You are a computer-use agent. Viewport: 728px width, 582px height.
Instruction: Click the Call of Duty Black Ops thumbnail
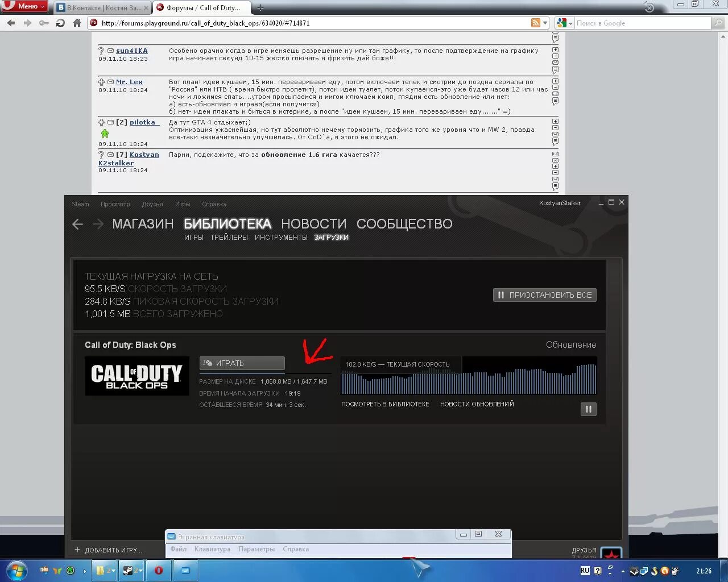[x=137, y=376]
